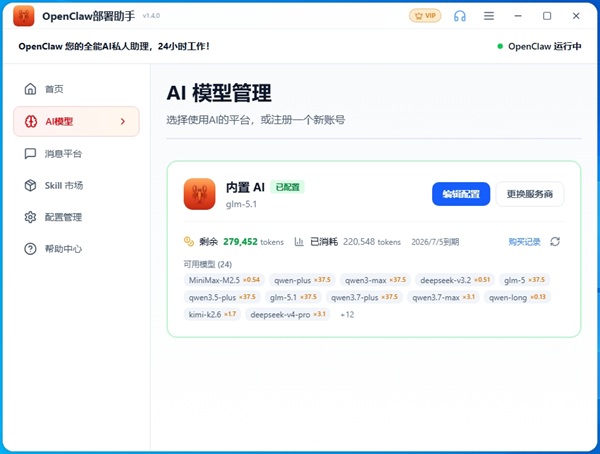Click the OpenClaw app logo in title bar
The image size is (600, 454).
pos(24,16)
